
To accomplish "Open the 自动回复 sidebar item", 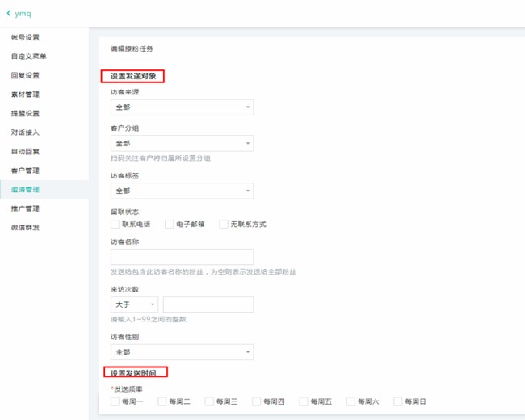I will click(25, 151).
